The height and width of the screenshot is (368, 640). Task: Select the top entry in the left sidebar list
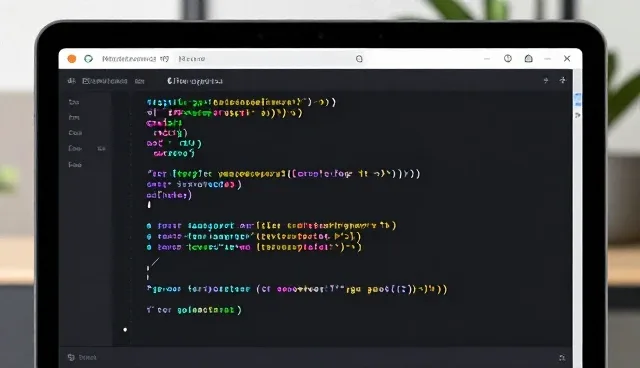click(74, 102)
